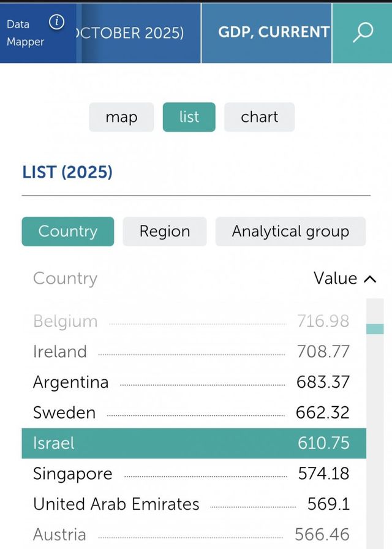Go to Data Mapper home

pos(26,33)
